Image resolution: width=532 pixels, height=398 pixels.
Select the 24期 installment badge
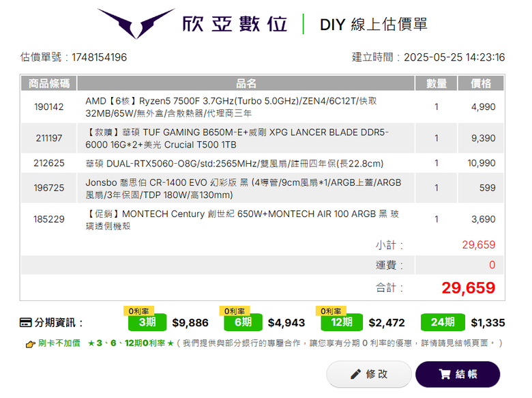443,322
